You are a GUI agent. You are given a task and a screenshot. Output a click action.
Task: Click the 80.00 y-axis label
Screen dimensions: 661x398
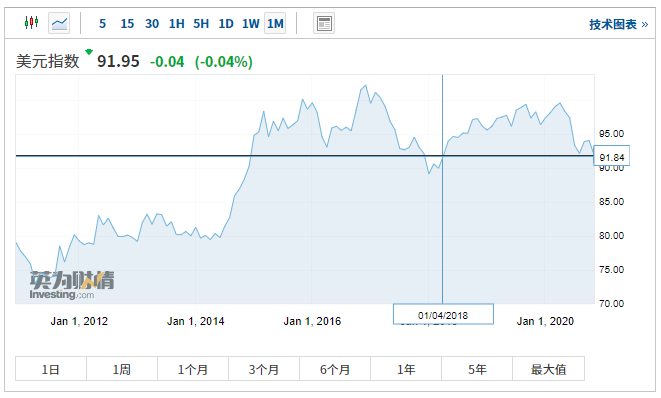(611, 236)
